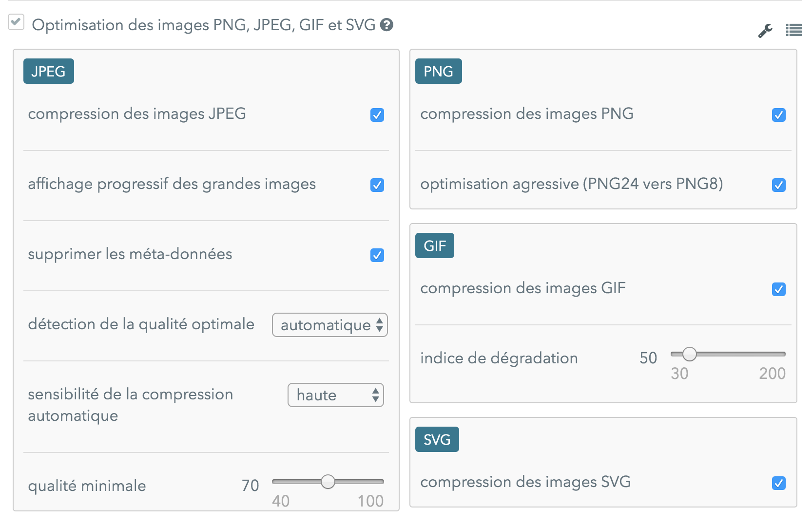The image size is (812, 526).
Task: Click the SVG section badge
Action: coord(437,439)
